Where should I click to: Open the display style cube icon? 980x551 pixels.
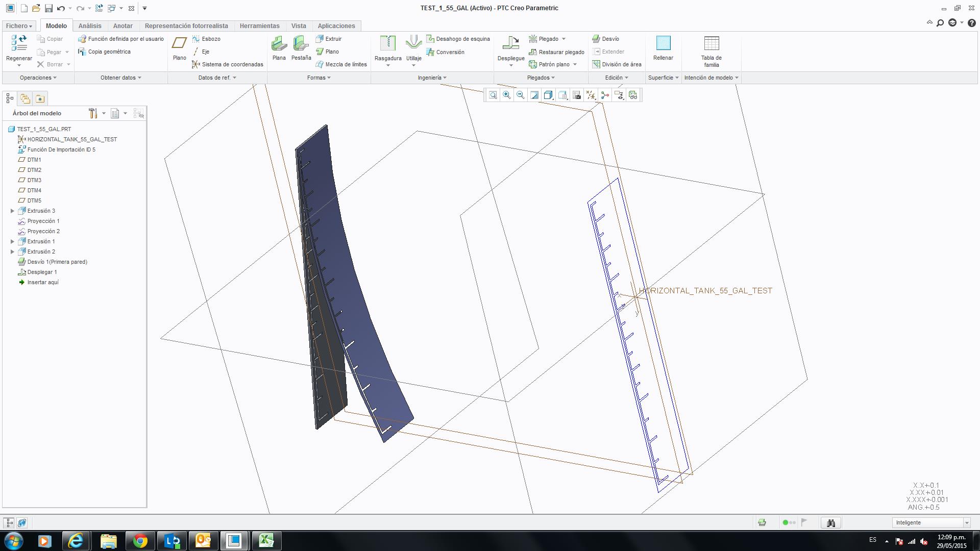coord(548,95)
